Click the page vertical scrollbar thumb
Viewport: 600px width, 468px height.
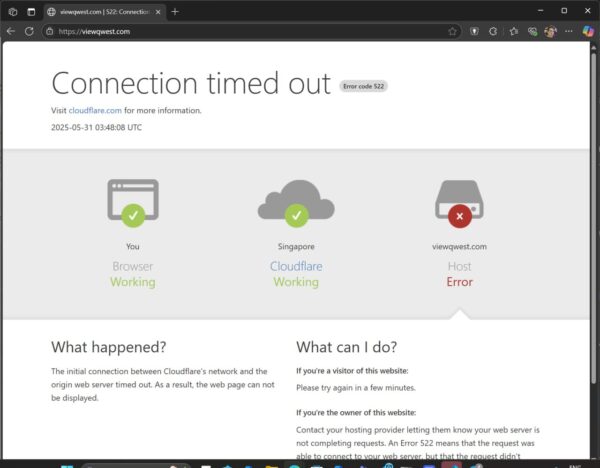[594, 218]
